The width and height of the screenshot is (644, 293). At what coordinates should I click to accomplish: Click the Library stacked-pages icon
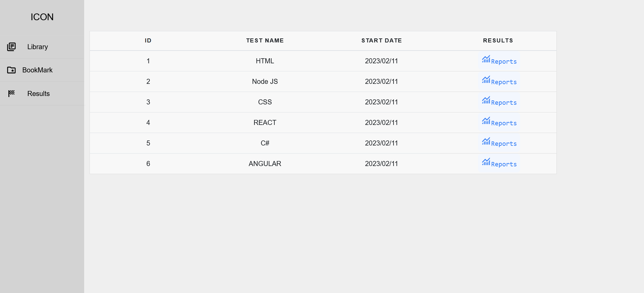click(11, 46)
